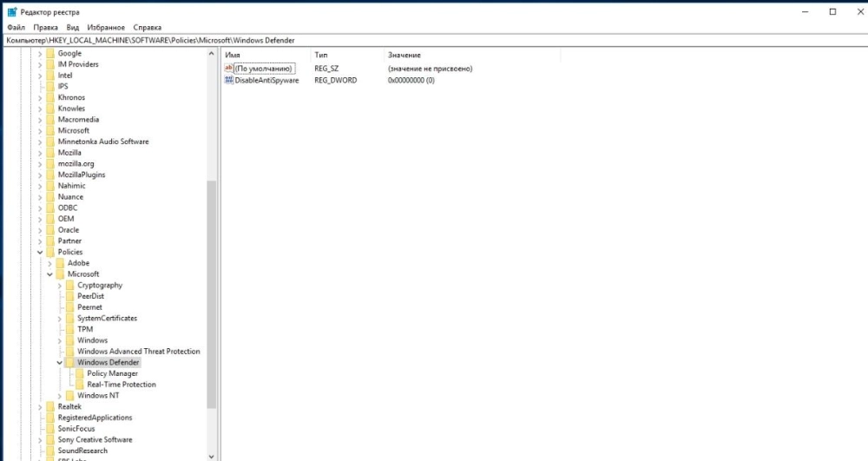Click the ODBC folder icon
Image resolution: width=868 pixels, height=461 pixels.
[50, 208]
